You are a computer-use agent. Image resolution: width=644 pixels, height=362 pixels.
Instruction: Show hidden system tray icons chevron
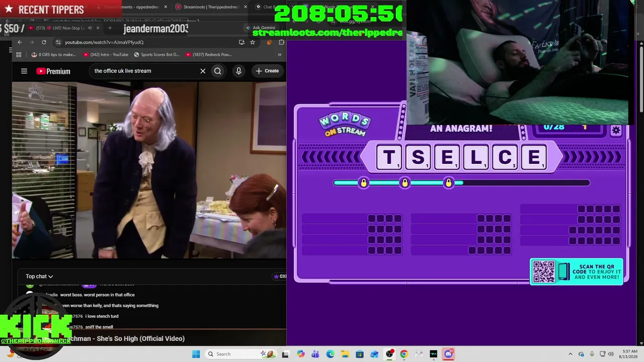570,354
